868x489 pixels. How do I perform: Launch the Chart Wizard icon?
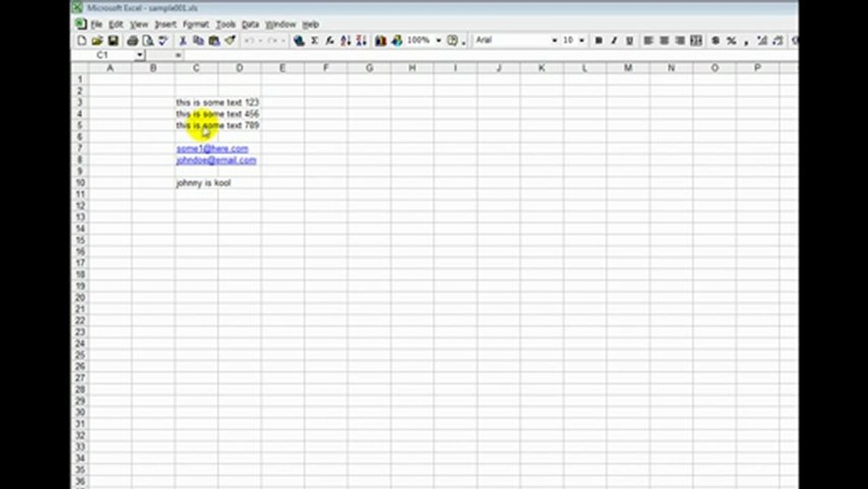tap(381, 41)
